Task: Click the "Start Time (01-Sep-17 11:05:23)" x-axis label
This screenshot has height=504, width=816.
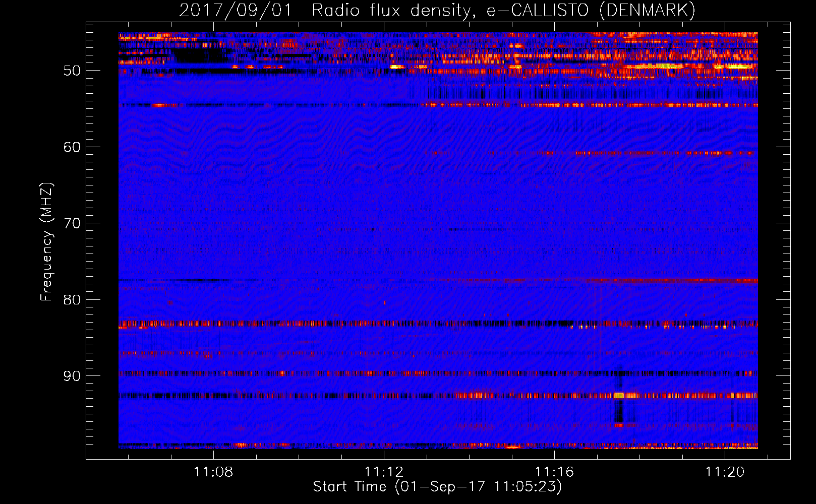Action: pyautogui.click(x=437, y=487)
